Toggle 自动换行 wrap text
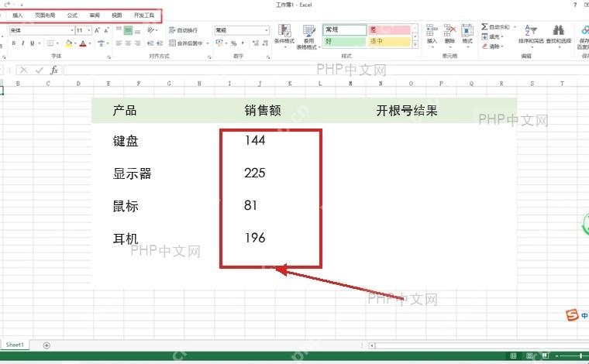589x364 pixels. [184, 30]
